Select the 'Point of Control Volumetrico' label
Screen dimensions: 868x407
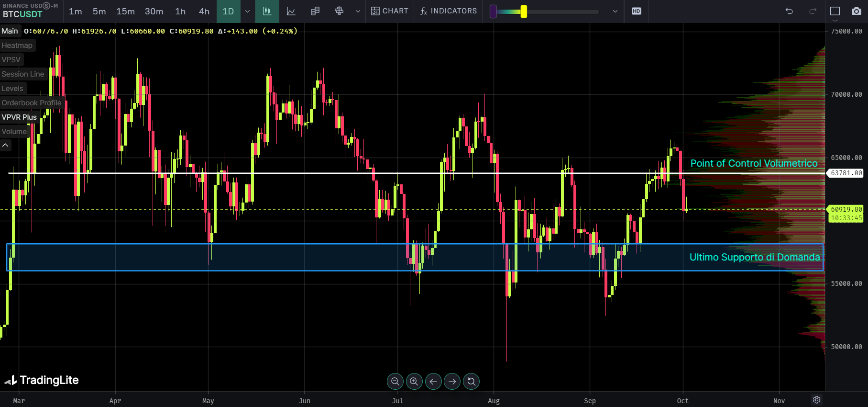point(754,163)
